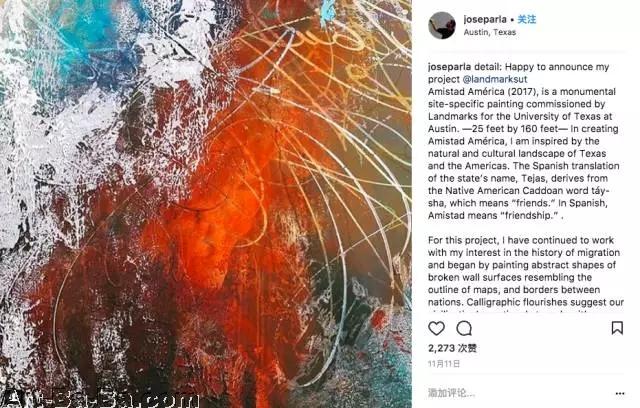Click the joseparla name in caption

pos(449,67)
